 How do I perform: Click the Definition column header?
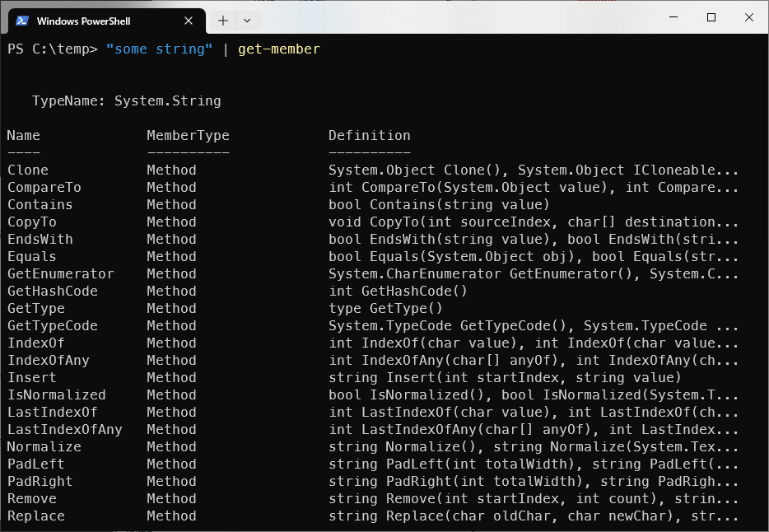click(370, 135)
